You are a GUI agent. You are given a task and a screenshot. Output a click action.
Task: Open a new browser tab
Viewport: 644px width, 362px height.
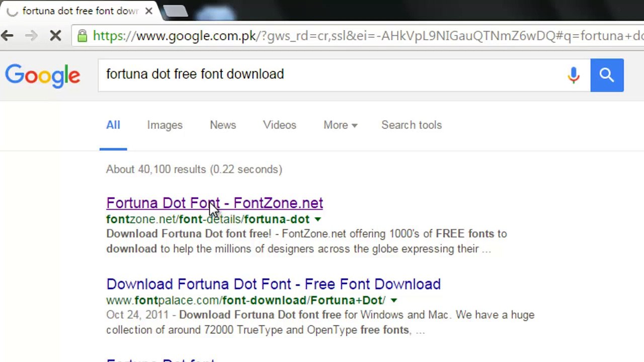coord(175,11)
